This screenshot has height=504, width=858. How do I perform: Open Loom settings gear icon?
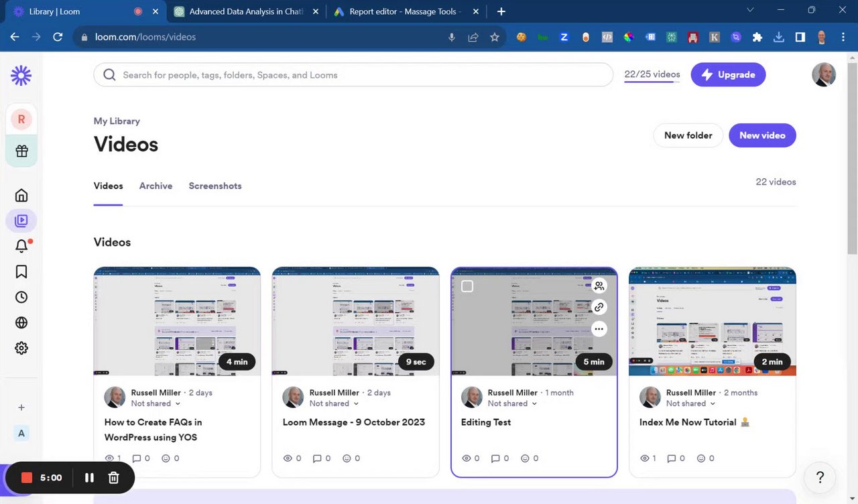(21, 348)
